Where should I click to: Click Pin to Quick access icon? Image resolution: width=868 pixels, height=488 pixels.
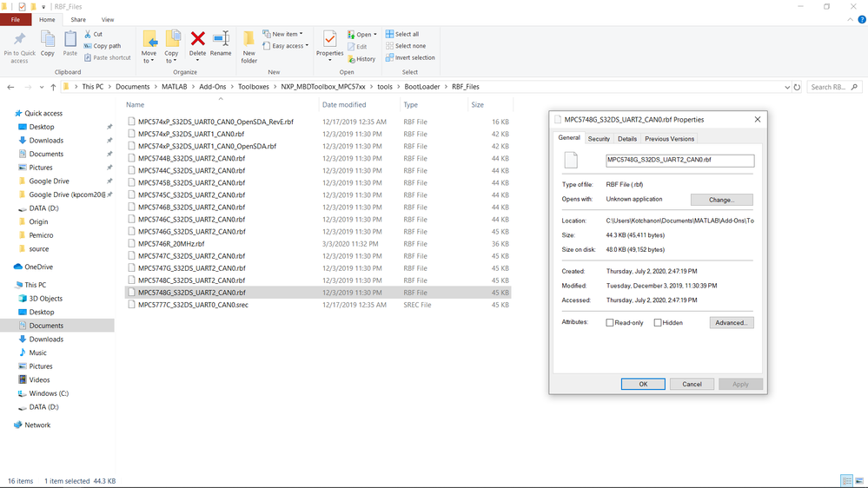tap(19, 39)
